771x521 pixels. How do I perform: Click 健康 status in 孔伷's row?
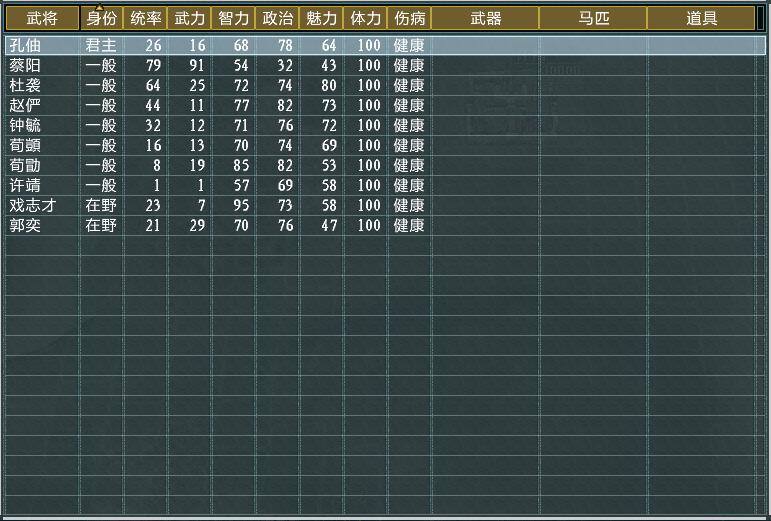pyautogui.click(x=409, y=46)
